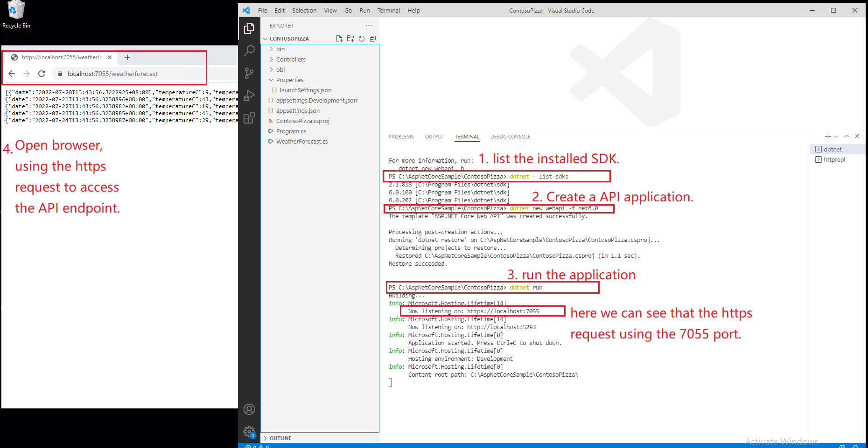The image size is (868, 448).
Task: Click the errors and warnings status bar indicator
Action: pyautogui.click(x=257, y=446)
